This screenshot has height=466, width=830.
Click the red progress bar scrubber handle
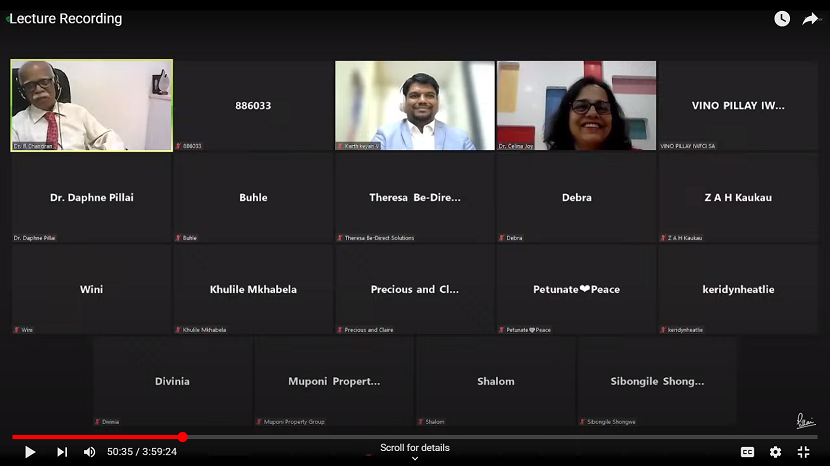(183, 437)
